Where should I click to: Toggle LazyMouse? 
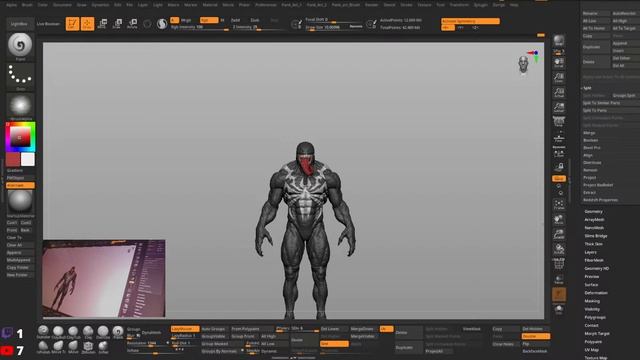pos(185,329)
